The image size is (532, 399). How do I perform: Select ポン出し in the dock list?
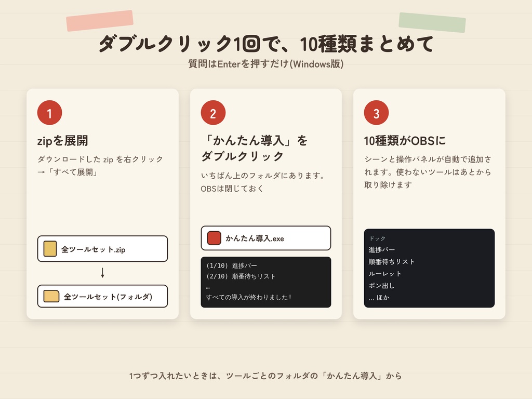point(382,285)
